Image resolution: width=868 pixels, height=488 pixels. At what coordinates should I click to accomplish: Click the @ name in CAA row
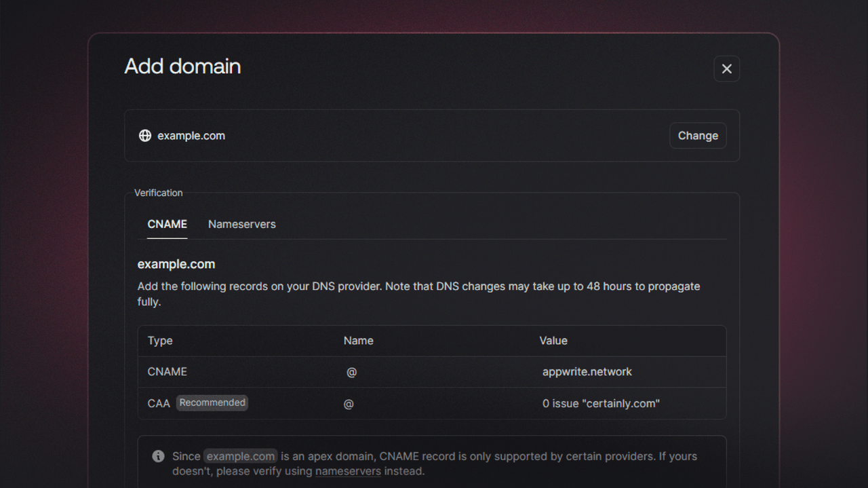(349, 404)
